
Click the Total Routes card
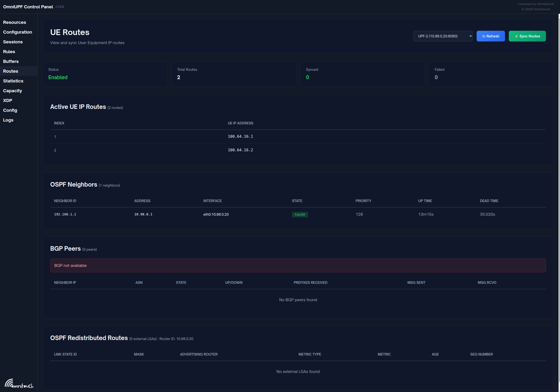233,74
